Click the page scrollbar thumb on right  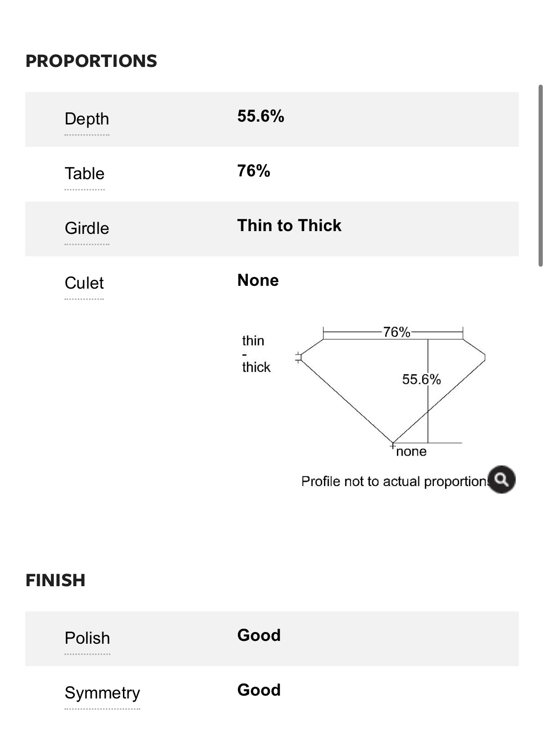[x=540, y=176]
